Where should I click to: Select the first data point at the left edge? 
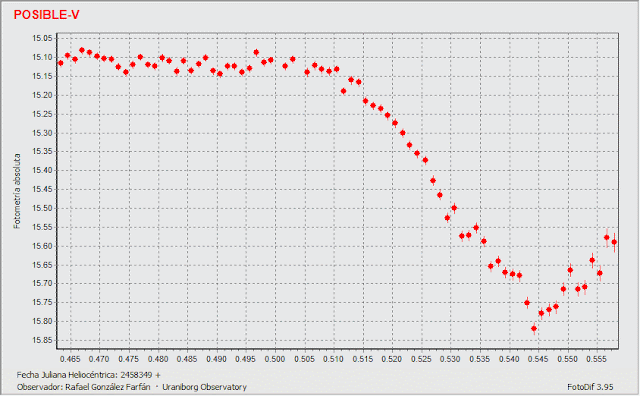[x=61, y=63]
